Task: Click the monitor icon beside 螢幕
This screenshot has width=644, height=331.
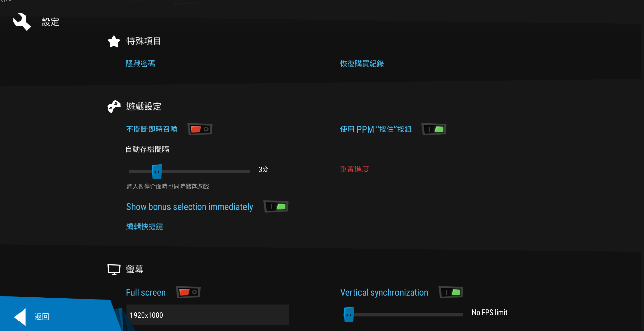Action: pyautogui.click(x=114, y=269)
